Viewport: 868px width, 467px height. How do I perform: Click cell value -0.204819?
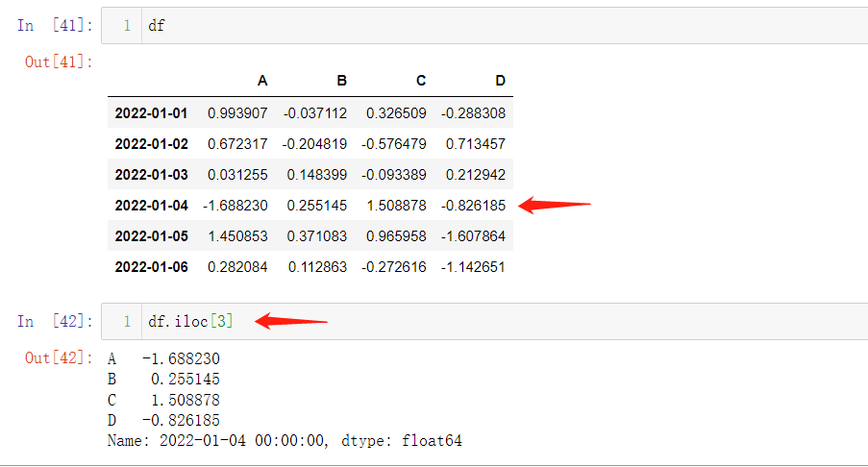point(314,144)
